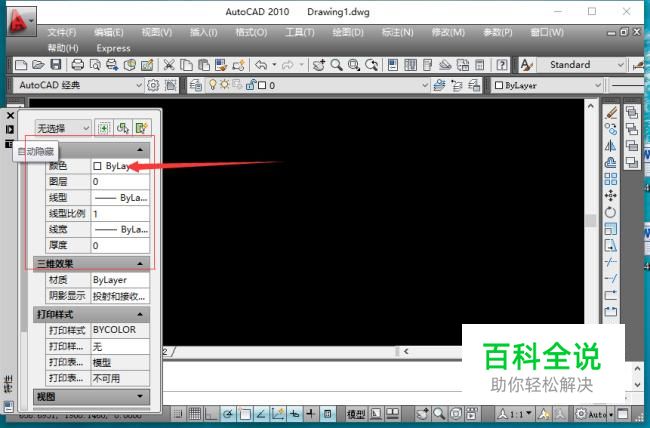Save the drawing with the floppy disk icon
The height and width of the screenshot is (428, 650).
[x=56, y=65]
